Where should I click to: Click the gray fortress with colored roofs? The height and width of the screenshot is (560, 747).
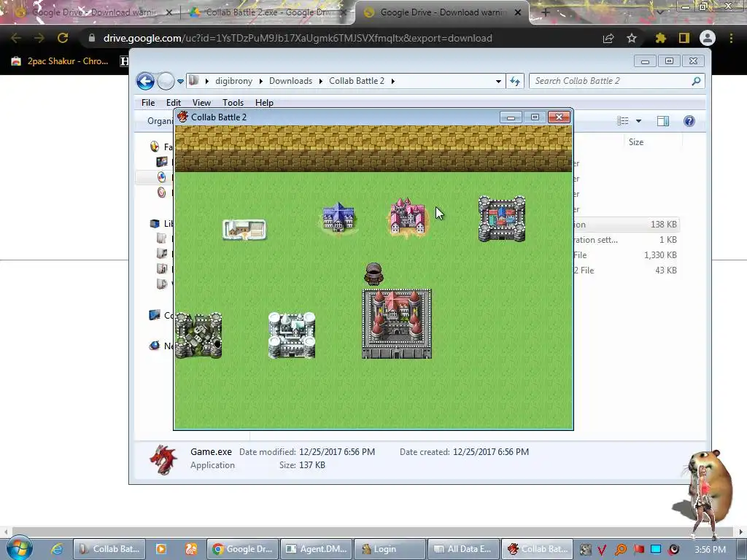pyautogui.click(x=502, y=219)
